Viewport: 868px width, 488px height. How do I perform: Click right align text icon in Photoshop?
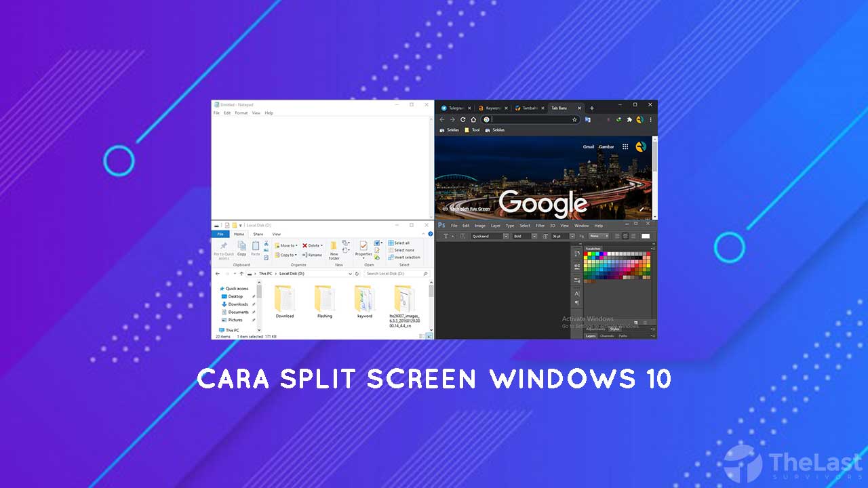pos(633,236)
